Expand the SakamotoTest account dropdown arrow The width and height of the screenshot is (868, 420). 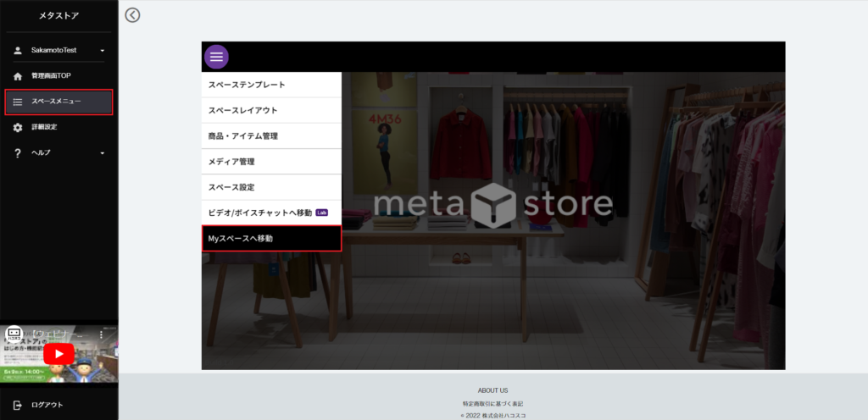point(103,51)
